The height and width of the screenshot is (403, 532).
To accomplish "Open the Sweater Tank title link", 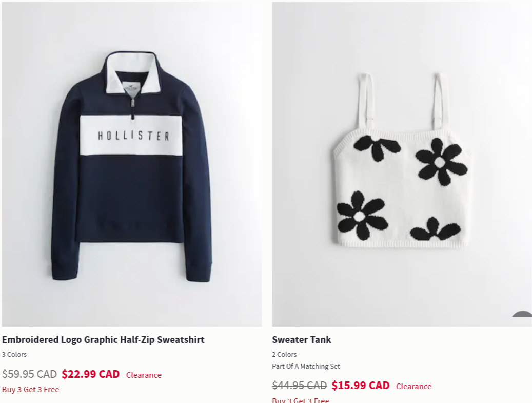I will pyautogui.click(x=301, y=339).
